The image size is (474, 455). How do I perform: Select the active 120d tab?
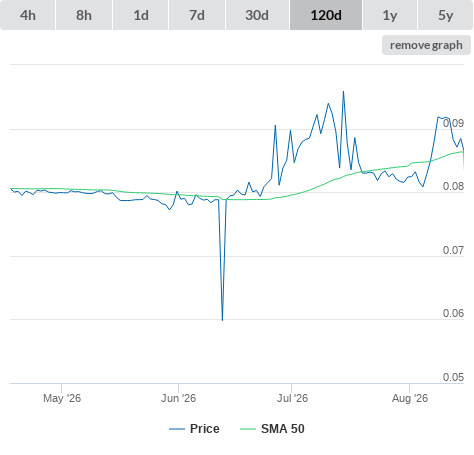(x=326, y=15)
